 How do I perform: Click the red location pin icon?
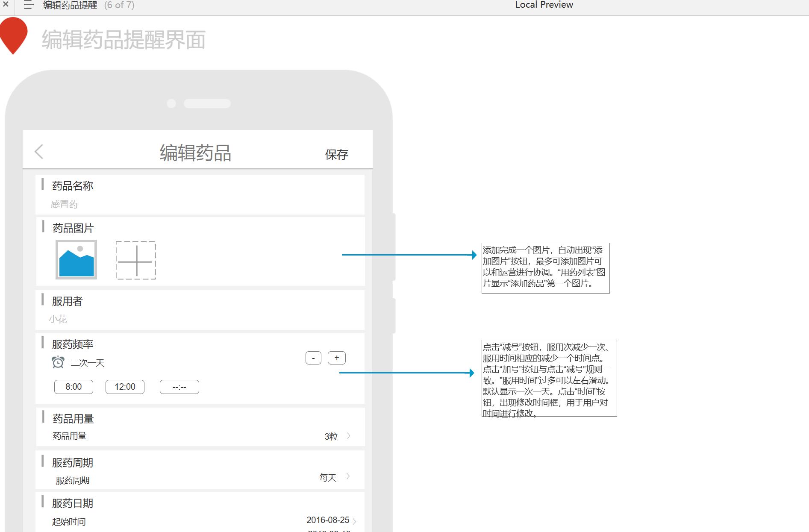click(x=14, y=36)
